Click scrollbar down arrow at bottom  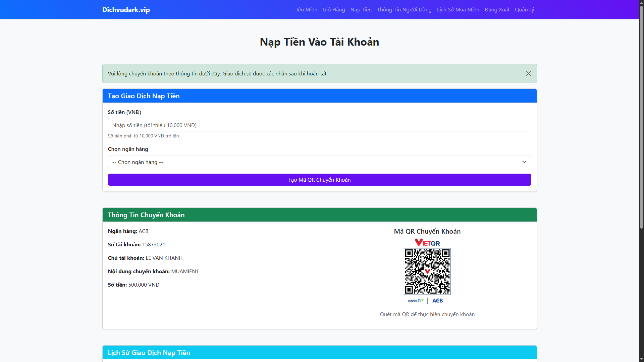coord(641,359)
